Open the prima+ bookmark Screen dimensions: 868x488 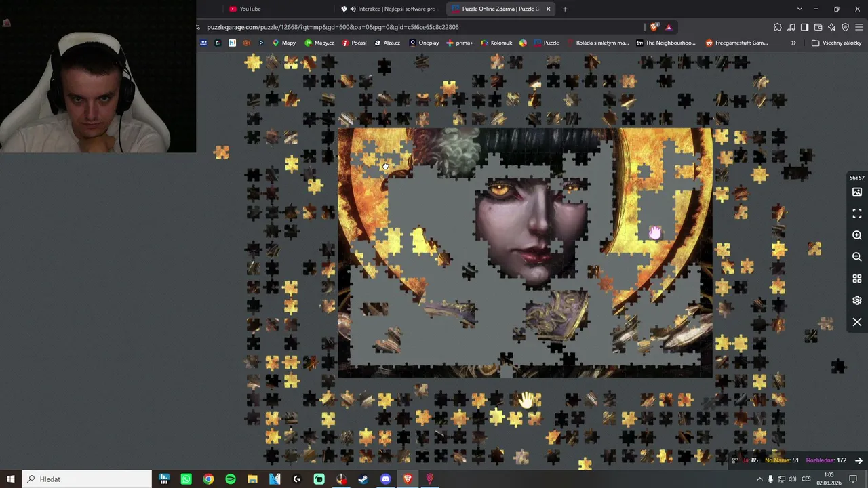(459, 43)
